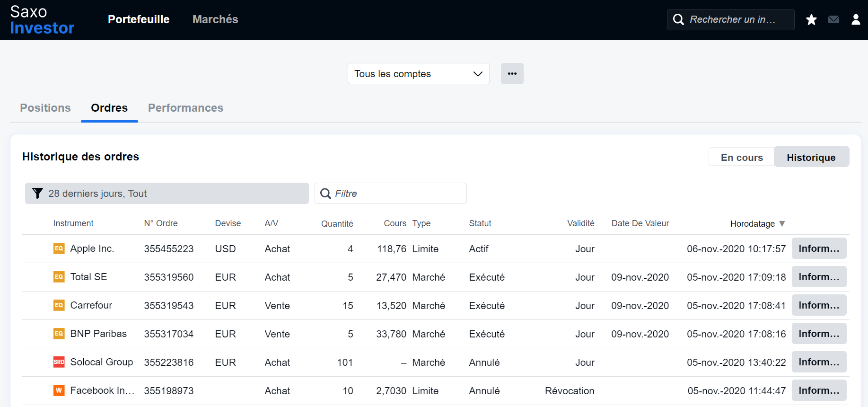This screenshot has height=407, width=868.
Task: Click Inform… button for BNP Paribas order
Action: tap(819, 334)
